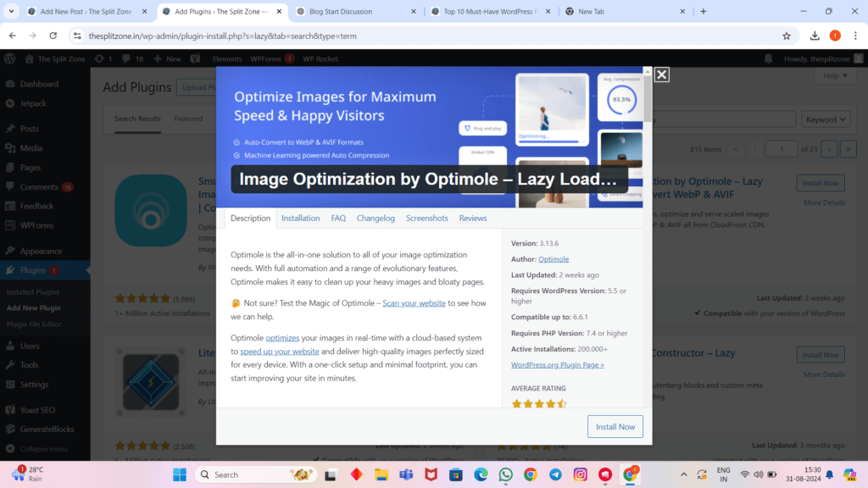This screenshot has height=488, width=868.
Task: Open comments bubble in admin bar
Action: 133,58
